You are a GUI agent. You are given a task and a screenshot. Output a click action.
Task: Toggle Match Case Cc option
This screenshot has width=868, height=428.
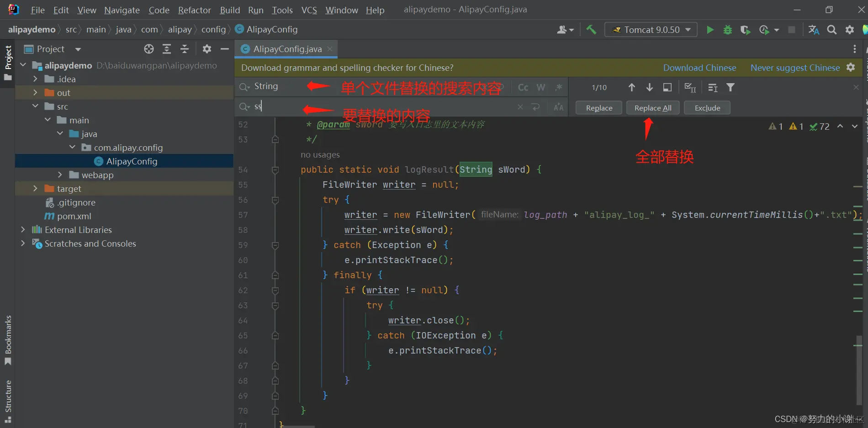(523, 87)
